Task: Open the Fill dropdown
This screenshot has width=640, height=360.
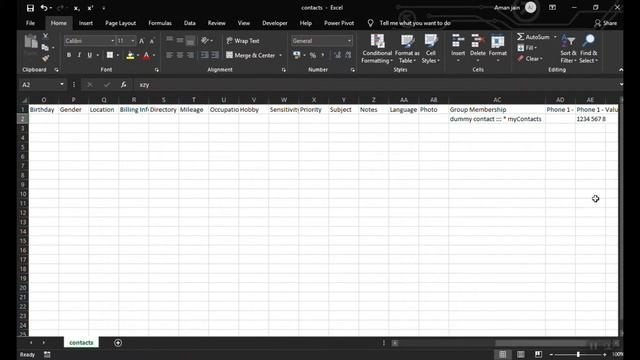Action: [x=527, y=48]
